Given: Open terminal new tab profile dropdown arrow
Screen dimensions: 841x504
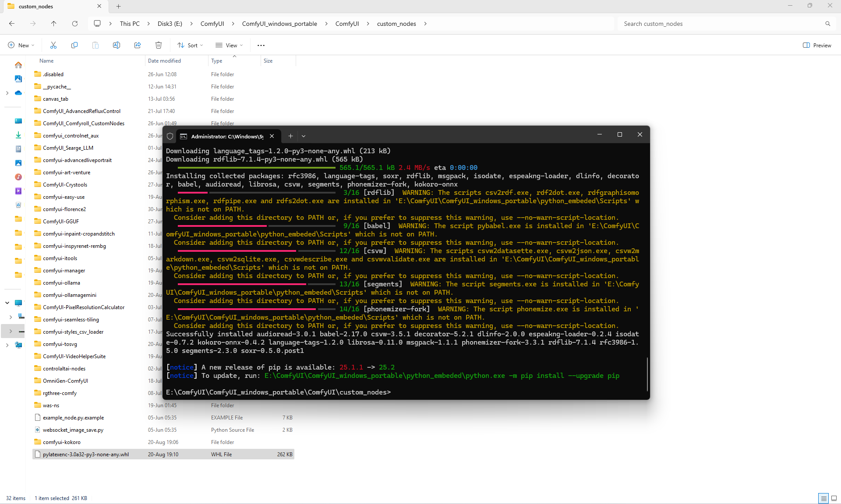Looking at the screenshot, I should [304, 136].
